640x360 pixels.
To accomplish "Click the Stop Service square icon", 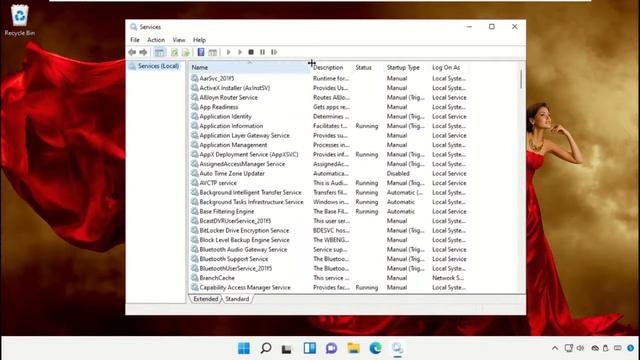I will point(251,52).
